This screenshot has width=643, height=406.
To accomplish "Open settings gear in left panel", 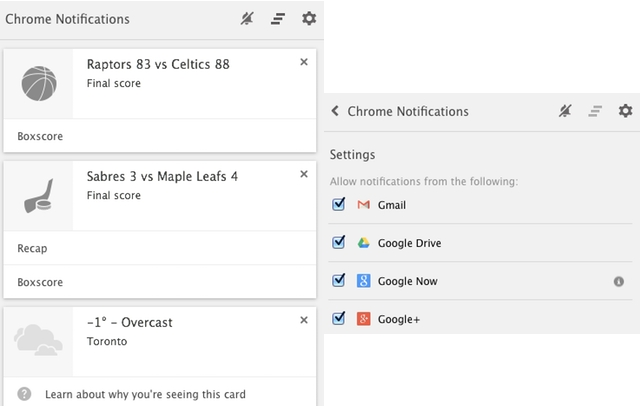I will pyautogui.click(x=309, y=19).
